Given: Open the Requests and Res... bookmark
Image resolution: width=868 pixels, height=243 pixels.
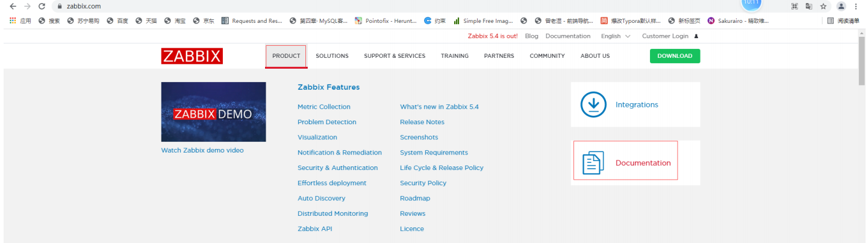Looking at the screenshot, I should (x=252, y=21).
